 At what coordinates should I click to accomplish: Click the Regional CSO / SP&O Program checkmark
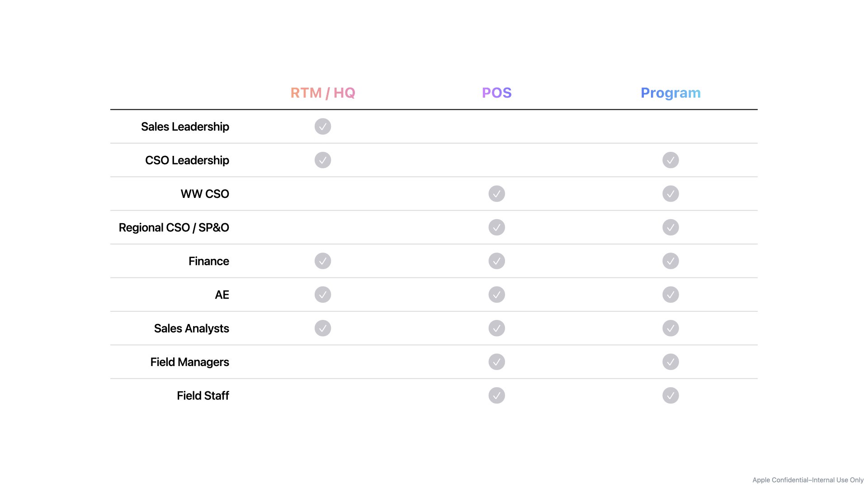tap(670, 227)
